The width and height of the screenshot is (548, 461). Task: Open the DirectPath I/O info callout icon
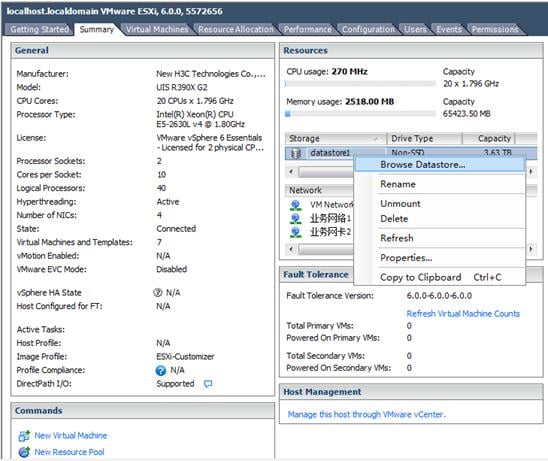(x=208, y=384)
